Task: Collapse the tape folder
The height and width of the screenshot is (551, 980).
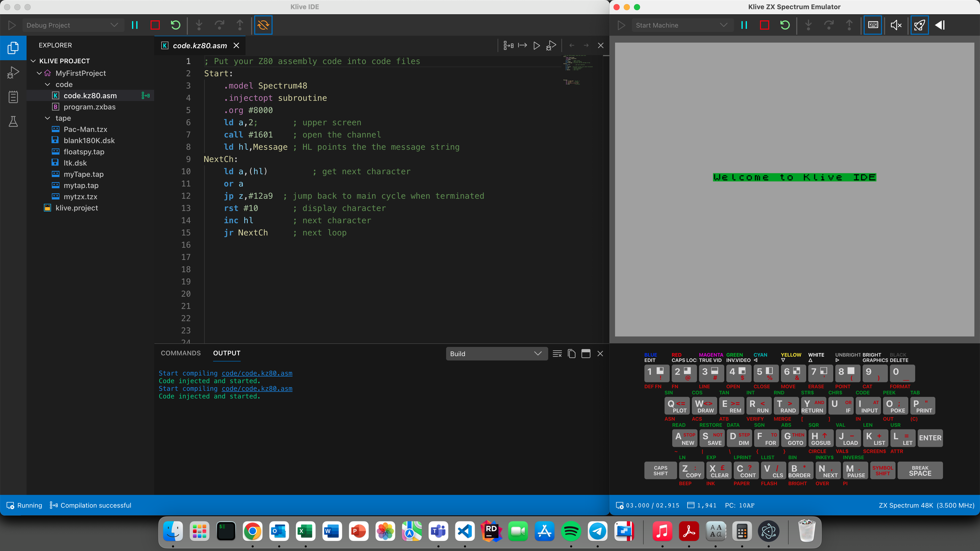Action: click(47, 118)
